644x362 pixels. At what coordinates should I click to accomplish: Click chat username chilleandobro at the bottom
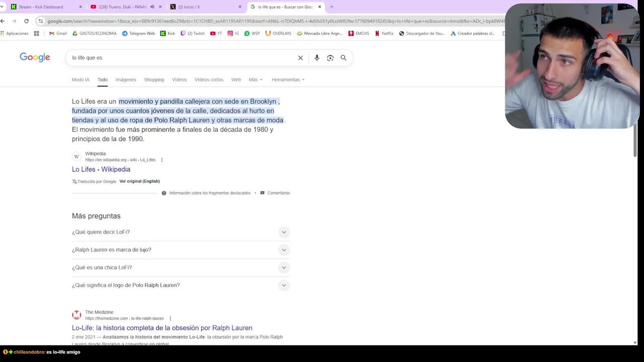29,352
